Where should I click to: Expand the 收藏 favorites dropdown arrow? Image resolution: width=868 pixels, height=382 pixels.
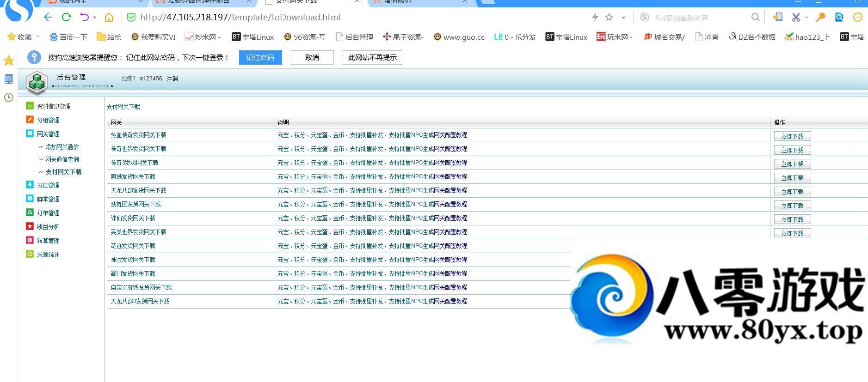click(38, 37)
